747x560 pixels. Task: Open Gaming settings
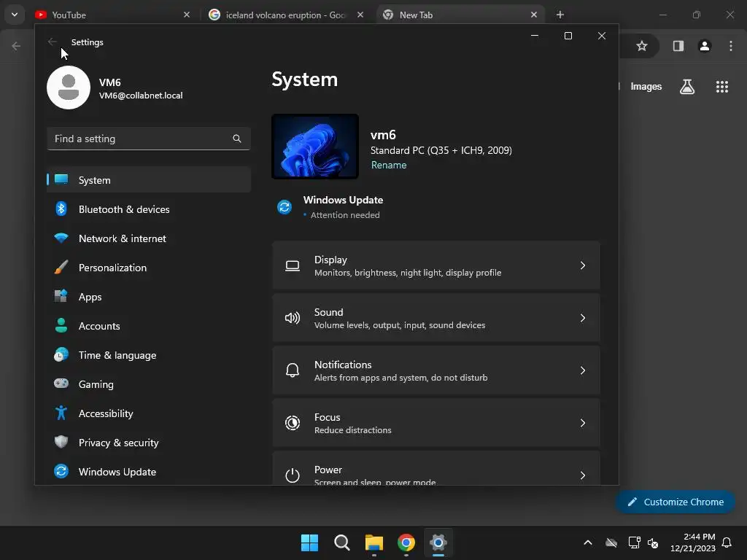(x=149, y=384)
